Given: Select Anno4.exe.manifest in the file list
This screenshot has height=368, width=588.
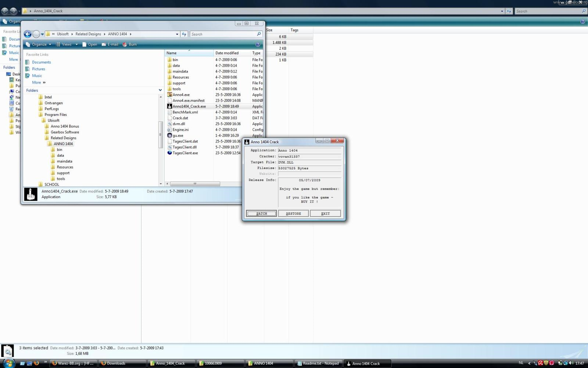Looking at the screenshot, I should [186, 100].
